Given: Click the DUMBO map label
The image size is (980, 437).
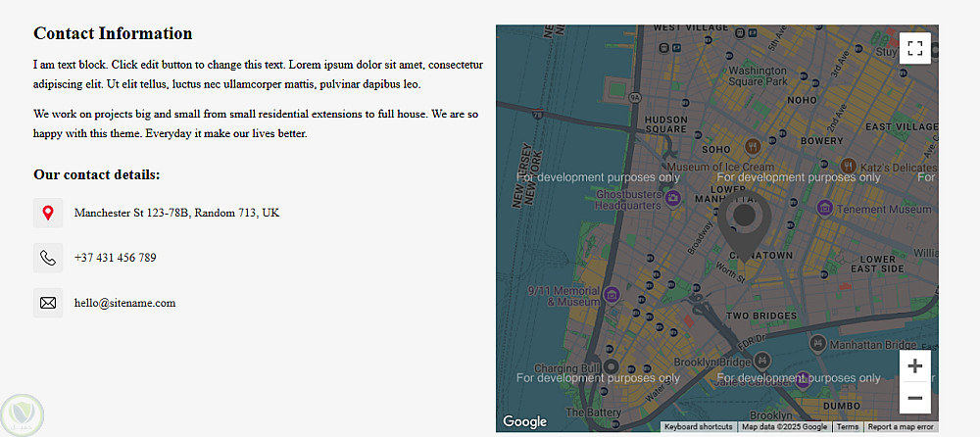Looking at the screenshot, I should click(841, 406).
